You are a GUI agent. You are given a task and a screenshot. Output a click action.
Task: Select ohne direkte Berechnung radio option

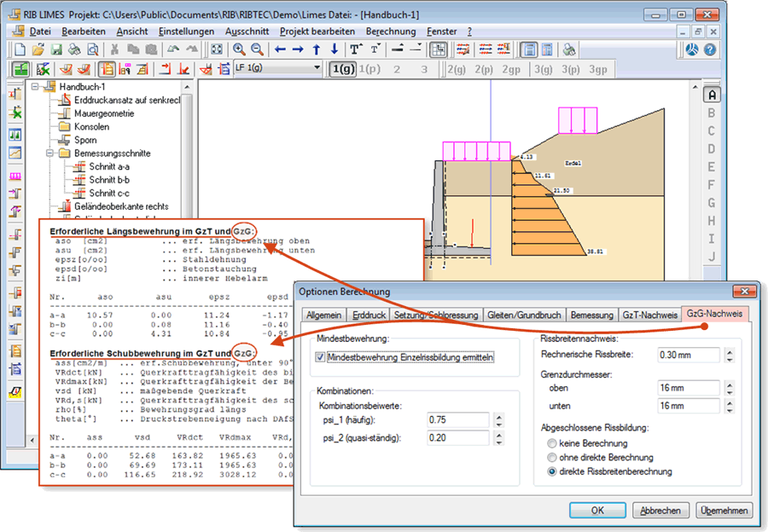coord(552,458)
